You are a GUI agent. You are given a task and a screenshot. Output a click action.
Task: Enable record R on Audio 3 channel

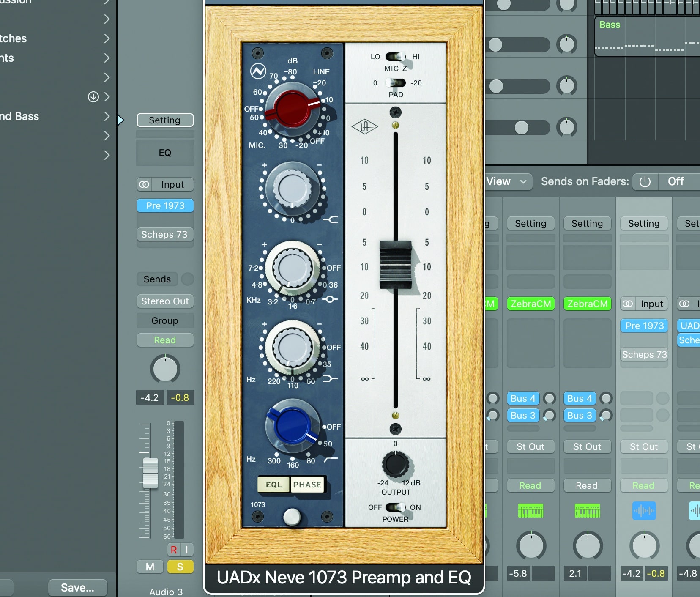pyautogui.click(x=173, y=550)
